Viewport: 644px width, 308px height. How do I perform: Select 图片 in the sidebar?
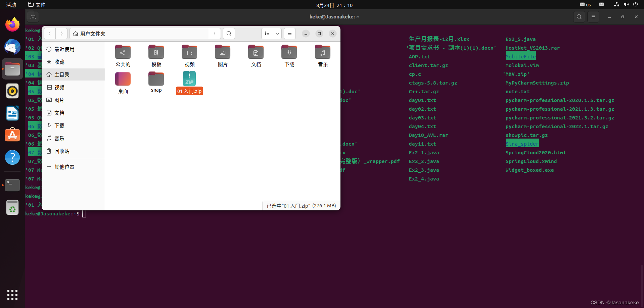73,100
